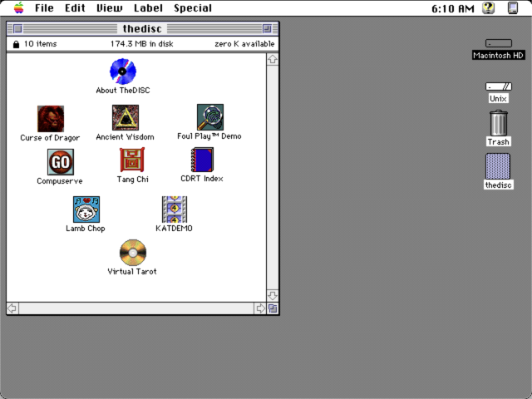532x399 pixels.
Task: Click the "Curse of Dragor" label text
Action: pyautogui.click(x=50, y=138)
